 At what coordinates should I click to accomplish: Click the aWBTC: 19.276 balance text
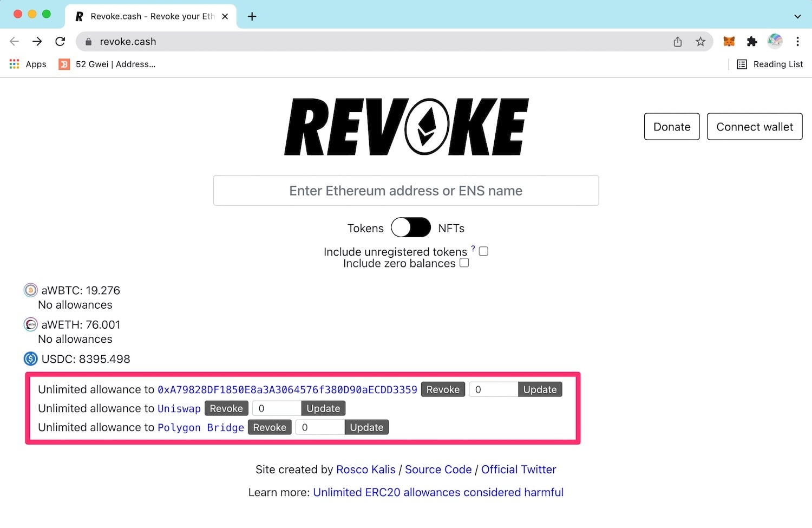click(x=81, y=290)
